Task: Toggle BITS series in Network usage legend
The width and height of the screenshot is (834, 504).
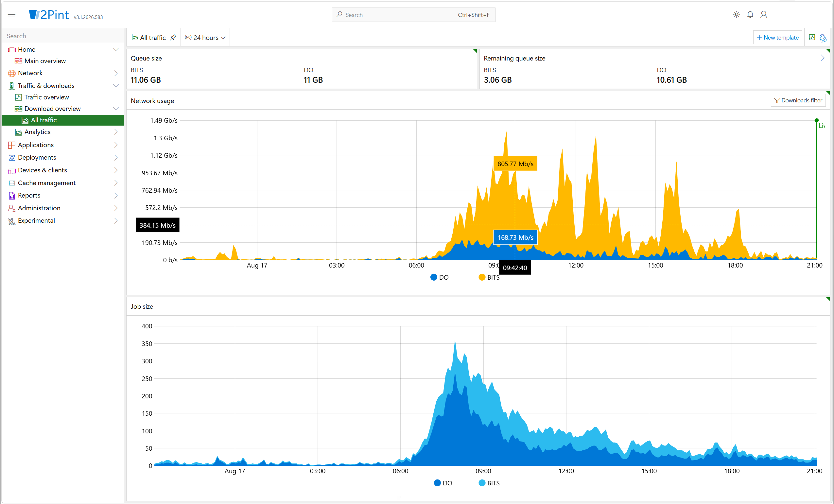Action: (x=489, y=277)
